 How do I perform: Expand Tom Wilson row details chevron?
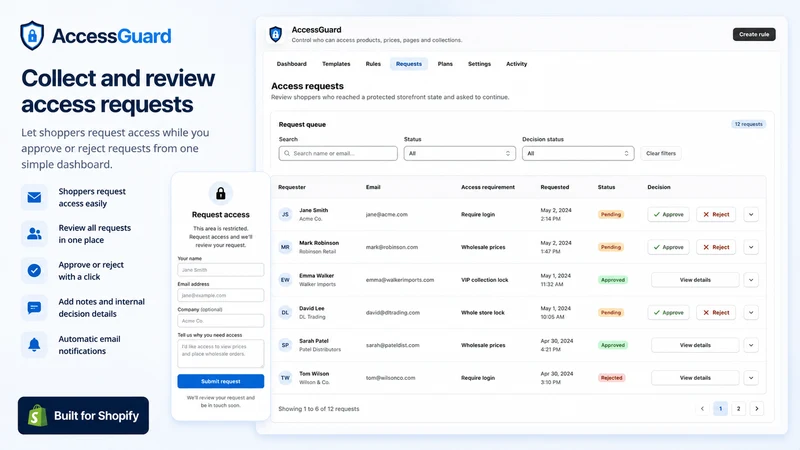click(751, 378)
